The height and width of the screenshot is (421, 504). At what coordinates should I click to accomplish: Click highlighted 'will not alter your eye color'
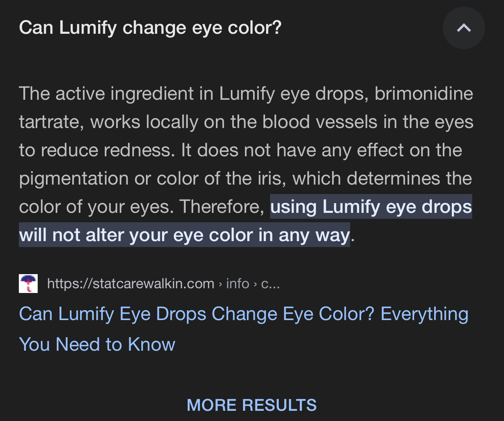136,235
